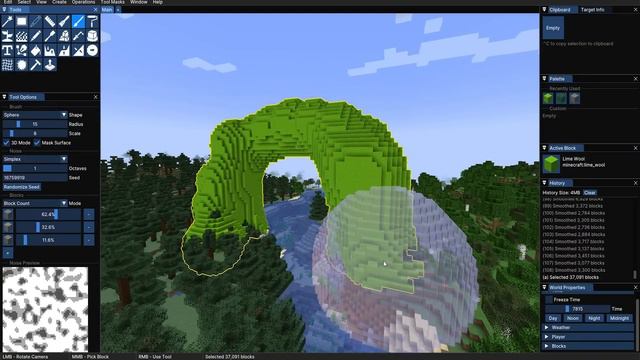Click the Active Block lime wool thumbnail
640x360 pixels.
[x=551, y=164]
